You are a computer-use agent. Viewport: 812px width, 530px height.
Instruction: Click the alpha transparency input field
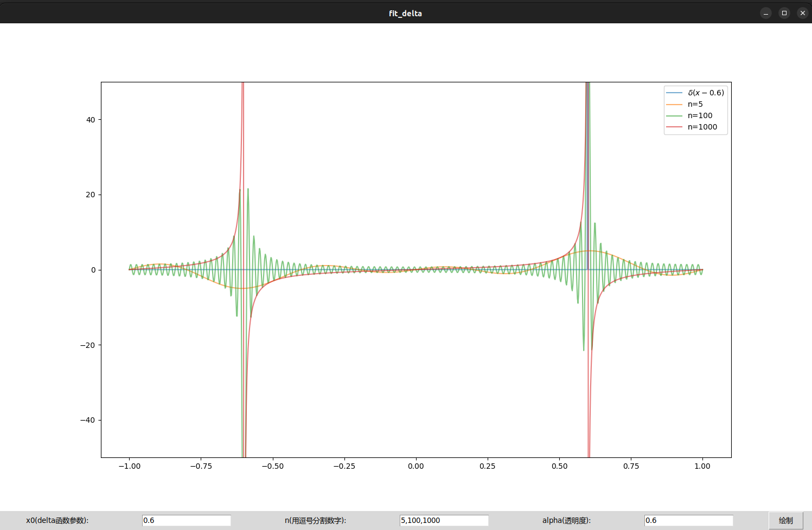[689, 520]
